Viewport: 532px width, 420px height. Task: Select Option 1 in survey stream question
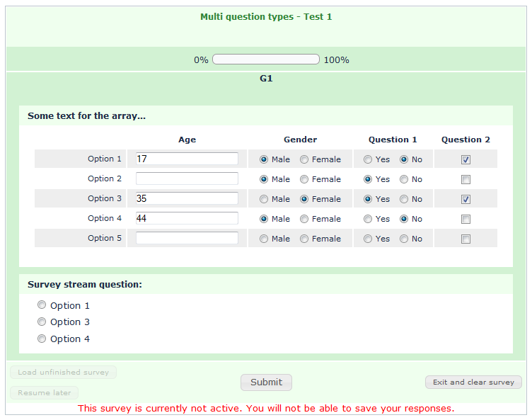click(42, 305)
